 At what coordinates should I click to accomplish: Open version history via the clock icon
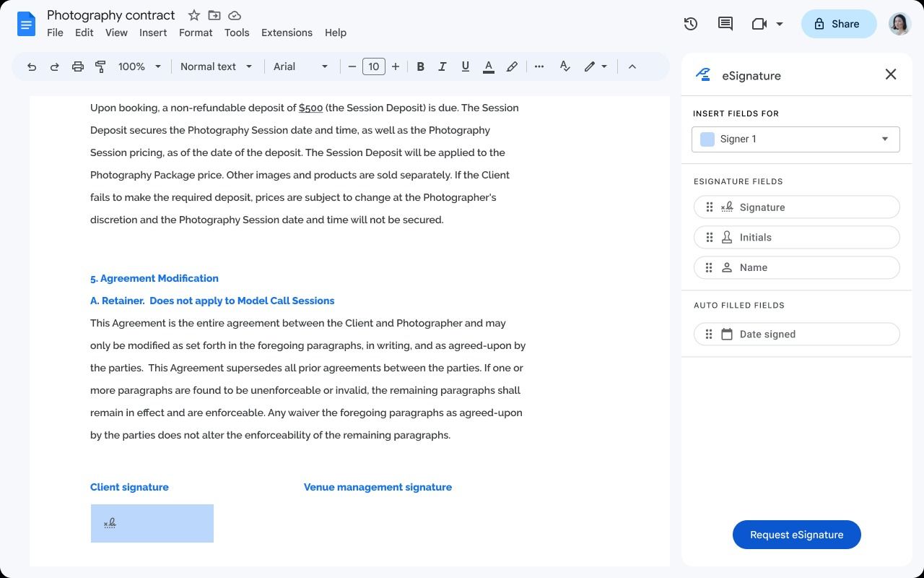[x=690, y=24]
